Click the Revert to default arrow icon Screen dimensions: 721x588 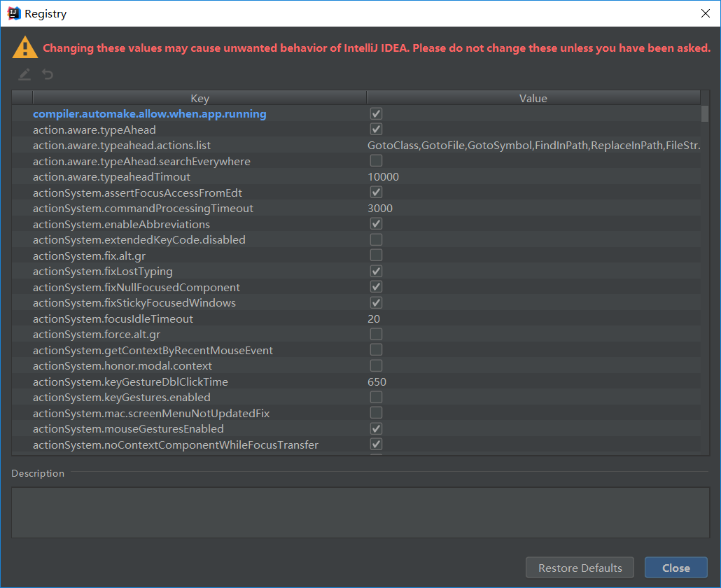pyautogui.click(x=48, y=74)
